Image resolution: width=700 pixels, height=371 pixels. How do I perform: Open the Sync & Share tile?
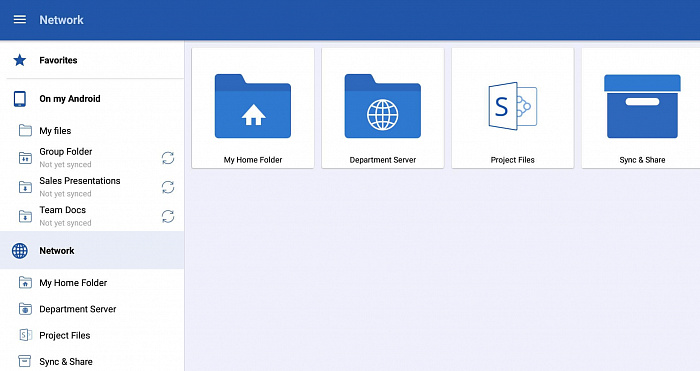tap(641, 108)
